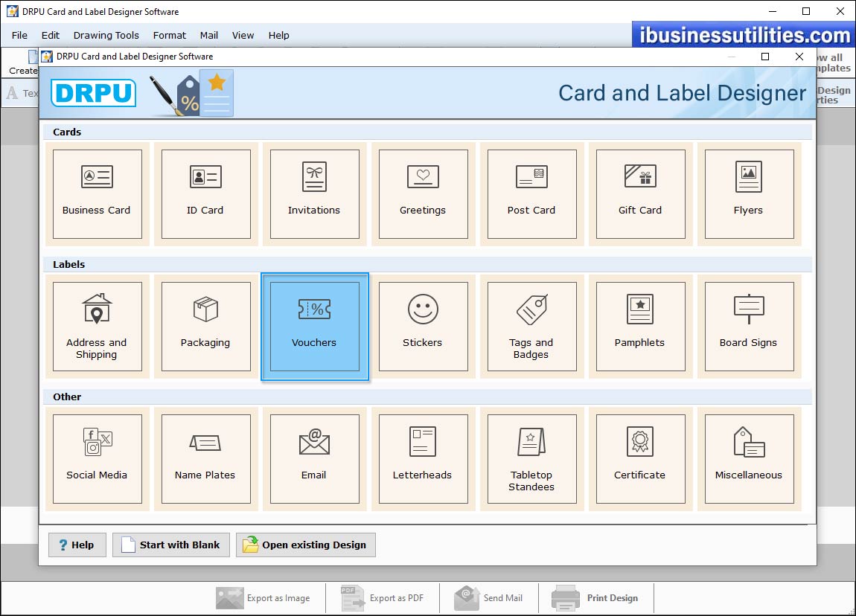Open the Social Media design option
The height and width of the screenshot is (616, 856).
tap(97, 458)
